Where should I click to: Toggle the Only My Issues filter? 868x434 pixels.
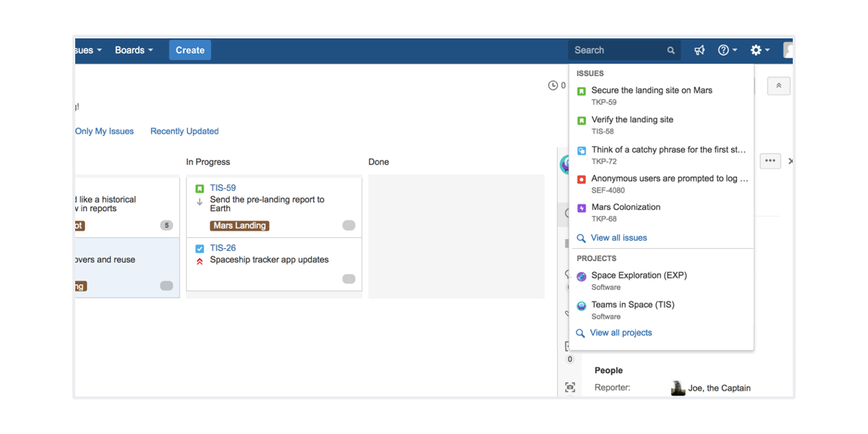tap(104, 131)
